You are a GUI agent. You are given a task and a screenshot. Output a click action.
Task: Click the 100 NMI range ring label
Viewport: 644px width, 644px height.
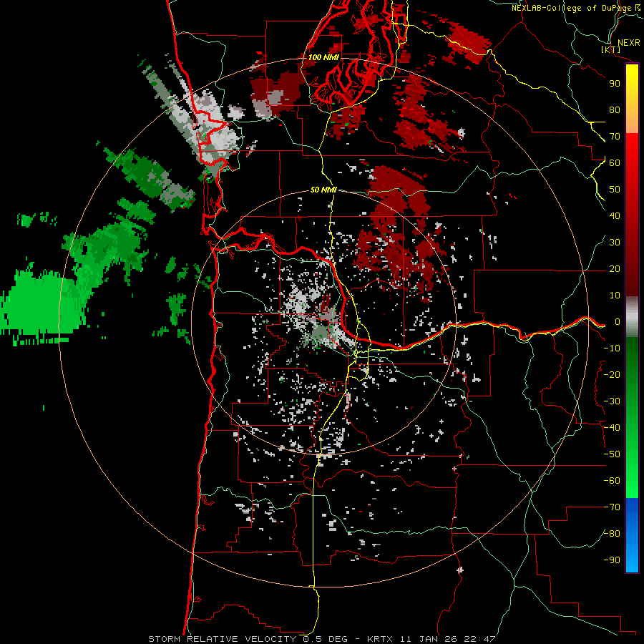323,57
